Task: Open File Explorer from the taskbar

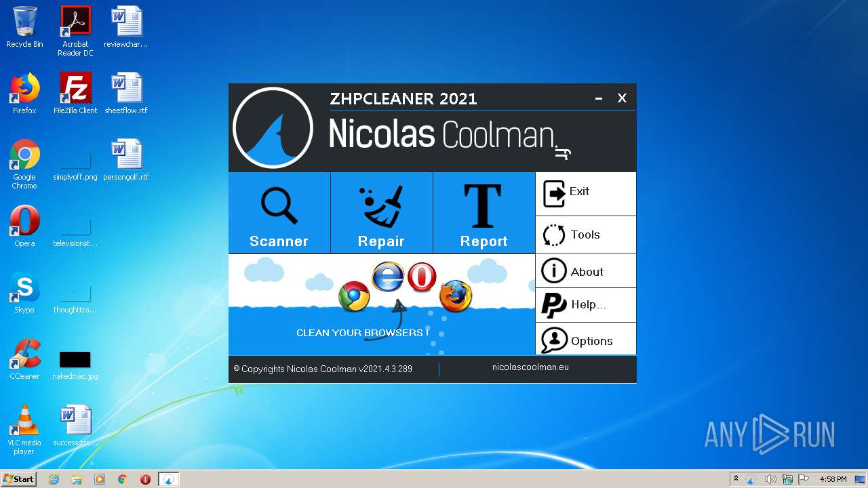Action: 77,479
